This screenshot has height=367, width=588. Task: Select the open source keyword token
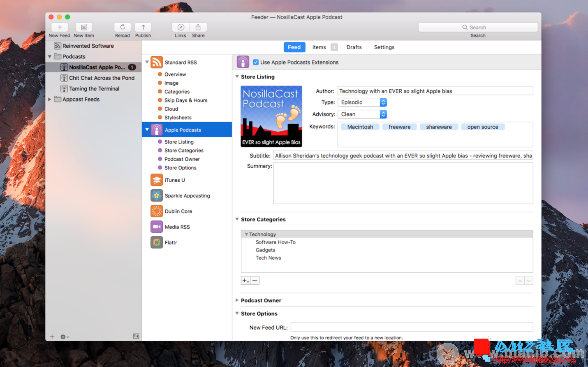tap(483, 127)
